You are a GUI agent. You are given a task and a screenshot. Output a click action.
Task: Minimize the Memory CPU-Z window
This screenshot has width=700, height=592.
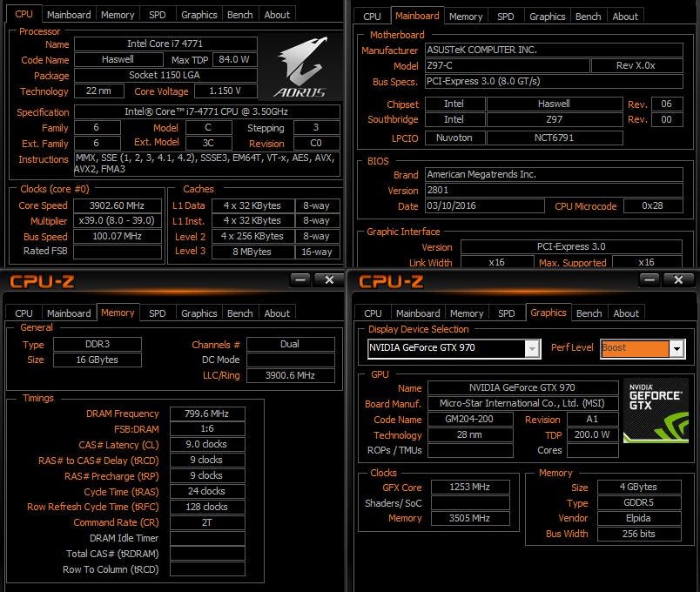[x=300, y=280]
